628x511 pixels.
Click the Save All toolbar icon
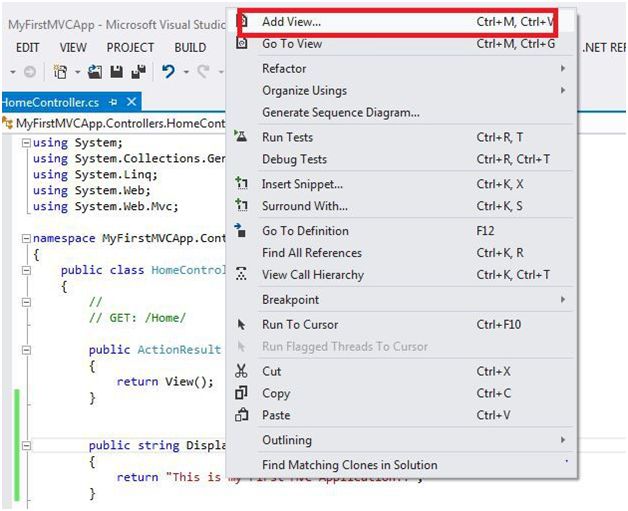click(136, 72)
